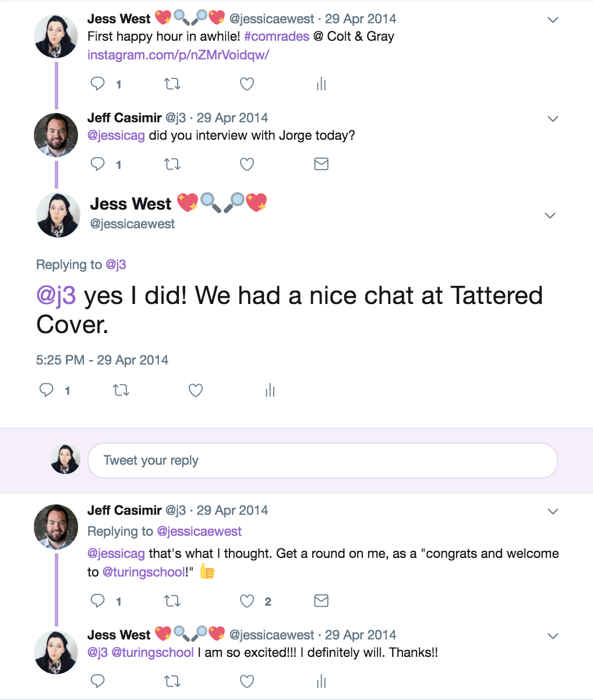This screenshot has width=593, height=700.
Task: Visit the @turingschool profile mention
Action: pyautogui.click(x=143, y=572)
